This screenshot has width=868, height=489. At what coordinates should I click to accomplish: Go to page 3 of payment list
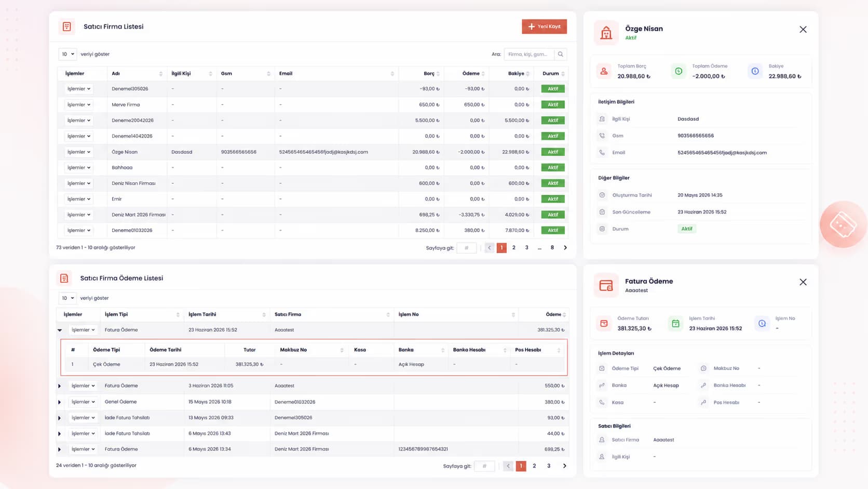pos(549,466)
